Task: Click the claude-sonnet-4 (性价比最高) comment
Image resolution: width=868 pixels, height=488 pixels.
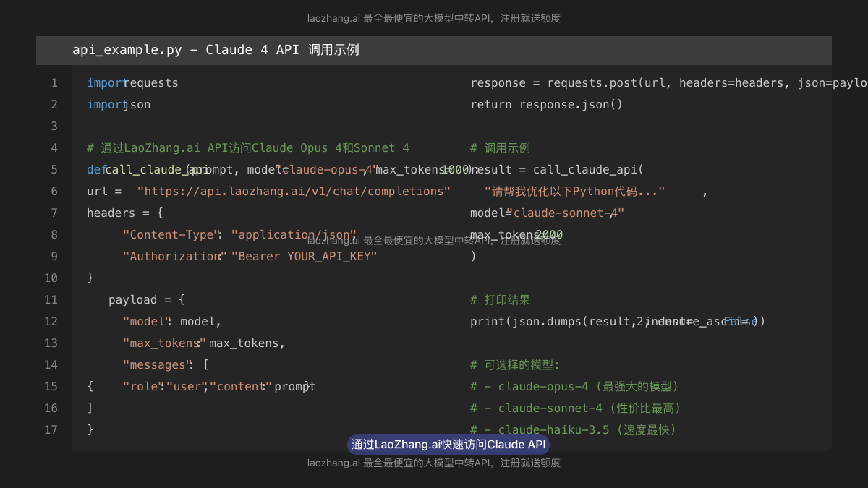Action: (x=576, y=408)
